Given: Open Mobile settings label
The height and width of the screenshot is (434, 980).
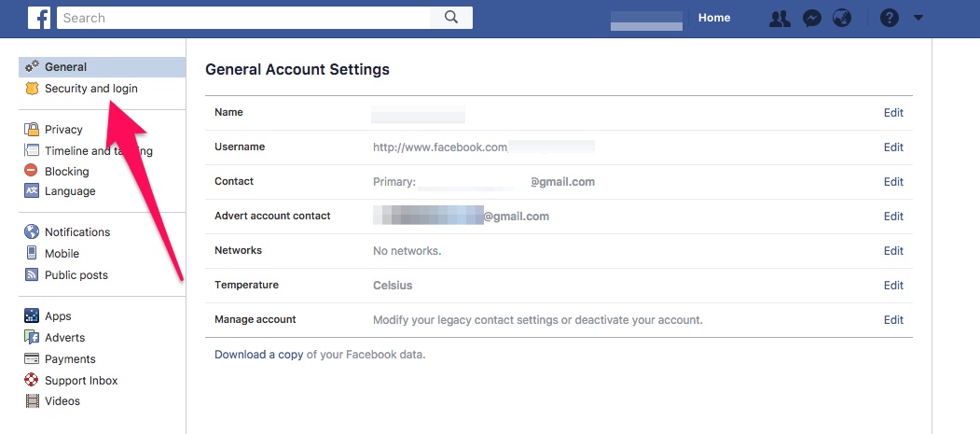Looking at the screenshot, I should (x=62, y=253).
